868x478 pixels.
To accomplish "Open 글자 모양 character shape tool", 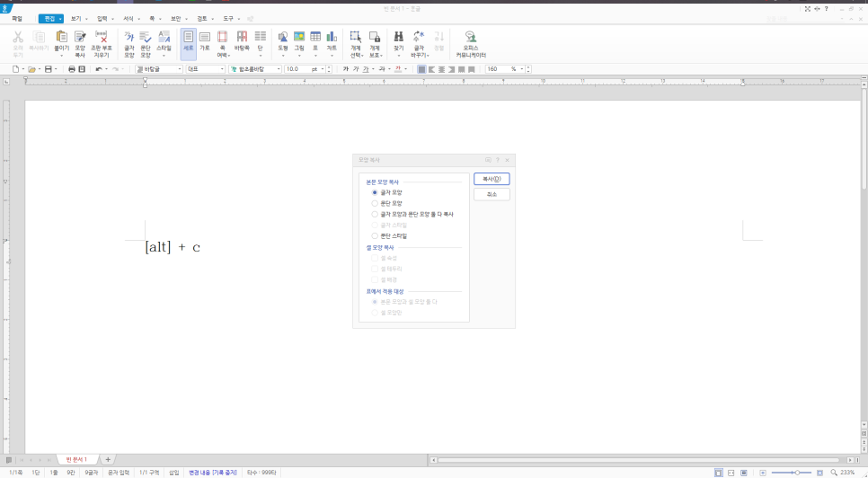I will 129,44.
